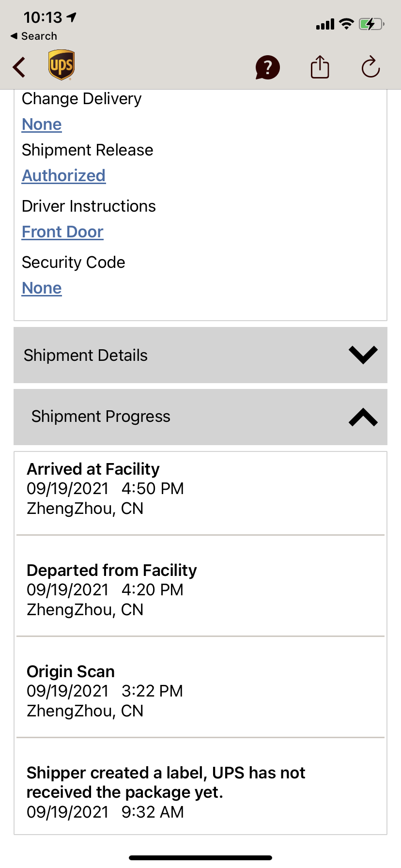401x868 pixels.
Task: Tap the Shipment Details section header
Action: pos(86,356)
